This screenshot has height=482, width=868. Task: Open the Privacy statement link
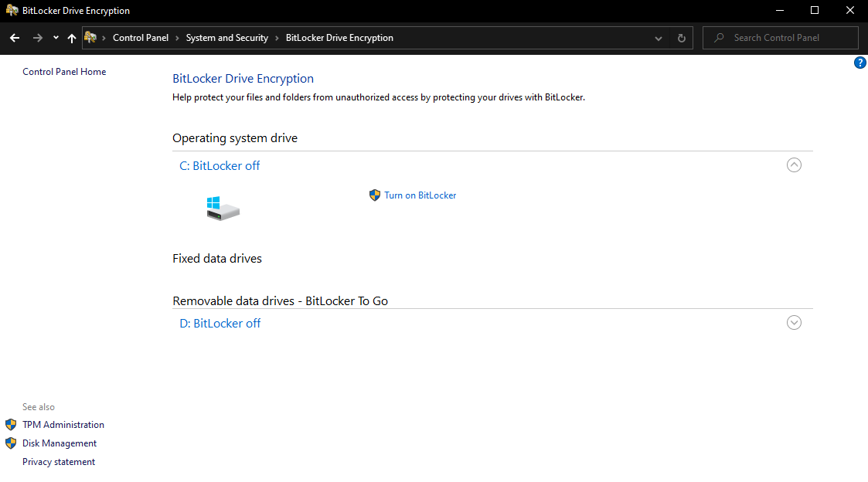(59, 462)
